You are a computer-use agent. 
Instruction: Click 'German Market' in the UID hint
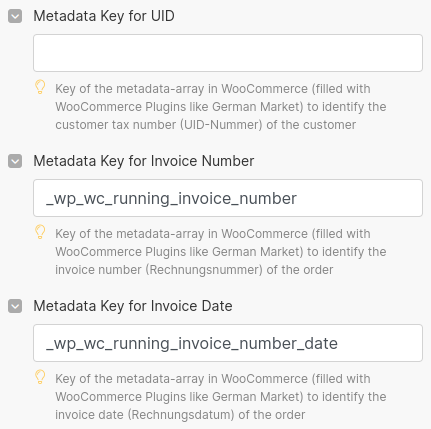(x=256, y=107)
